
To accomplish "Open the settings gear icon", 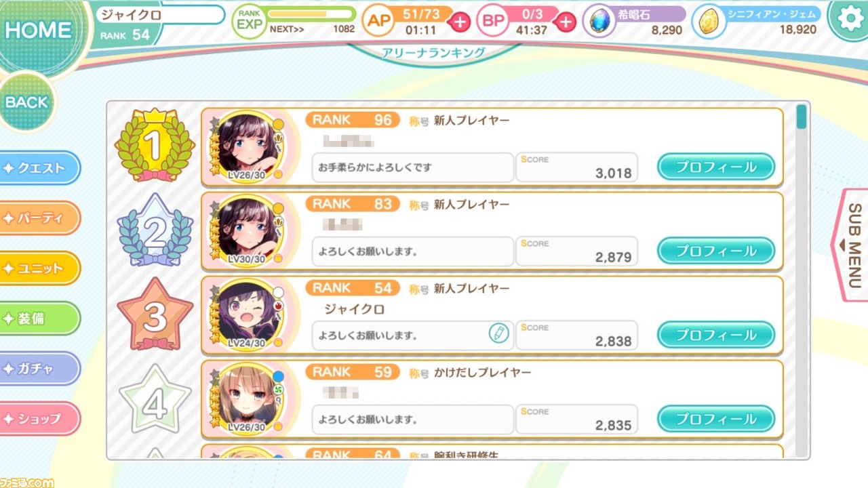I will point(850,19).
